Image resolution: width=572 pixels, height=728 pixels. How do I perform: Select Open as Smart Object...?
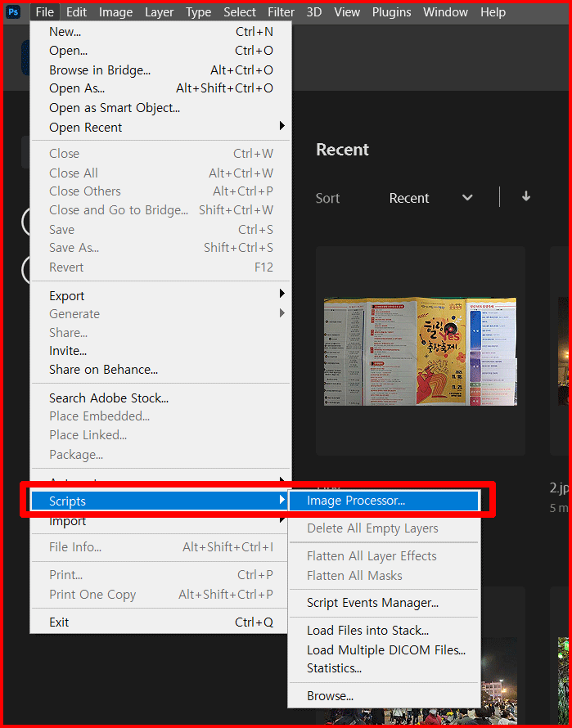tap(160, 108)
